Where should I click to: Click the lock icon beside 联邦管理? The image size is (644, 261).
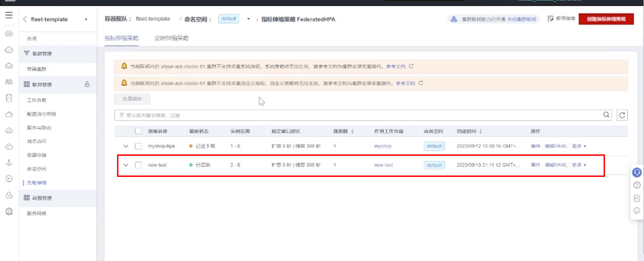click(x=87, y=85)
